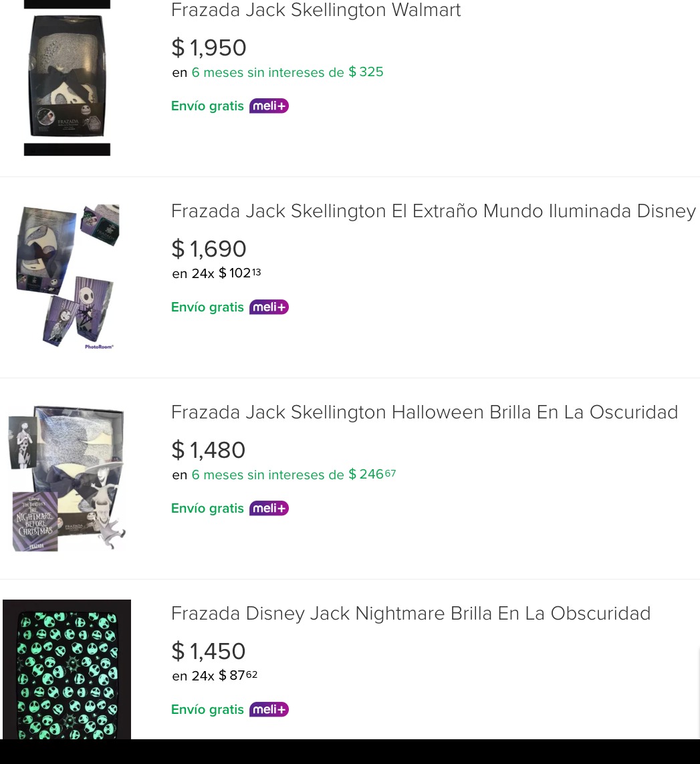Click meli+ badge on Walmart blanket listing
Image resolution: width=700 pixels, height=764 pixels.
269,106
